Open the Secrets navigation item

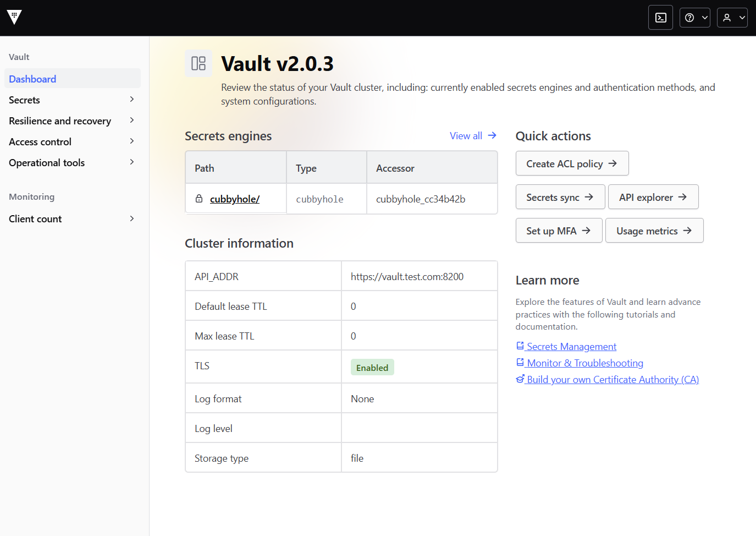(73, 100)
